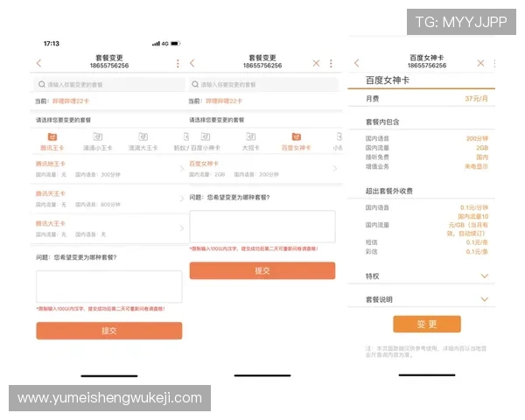Tap the chevron on the 腾讯地王卡 row
This screenshot has width=525, height=420.
pyautogui.click(x=182, y=169)
